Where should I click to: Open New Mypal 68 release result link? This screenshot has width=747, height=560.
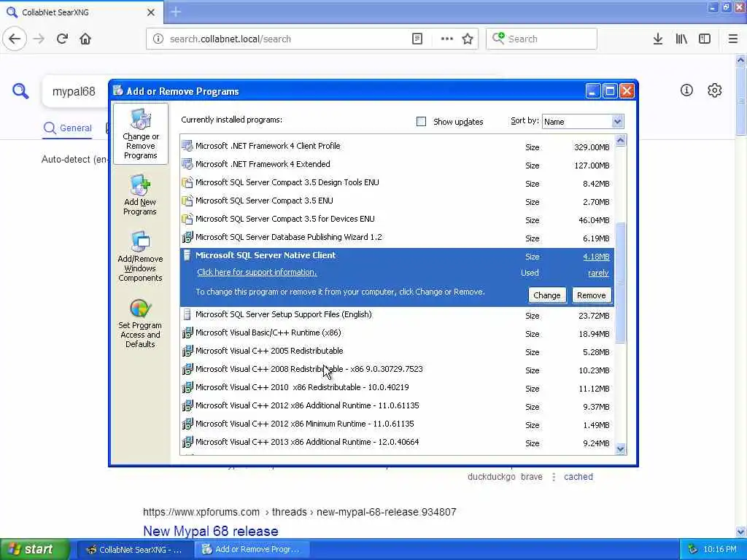[x=211, y=531]
